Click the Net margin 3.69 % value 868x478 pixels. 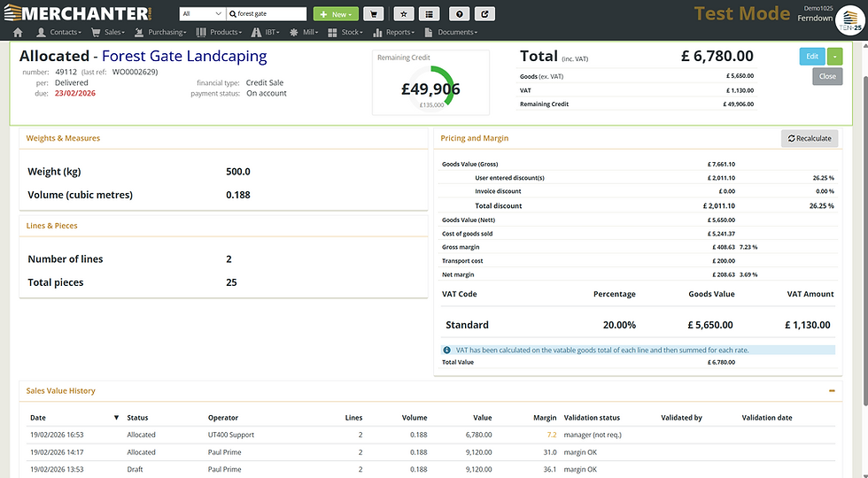[748, 274]
